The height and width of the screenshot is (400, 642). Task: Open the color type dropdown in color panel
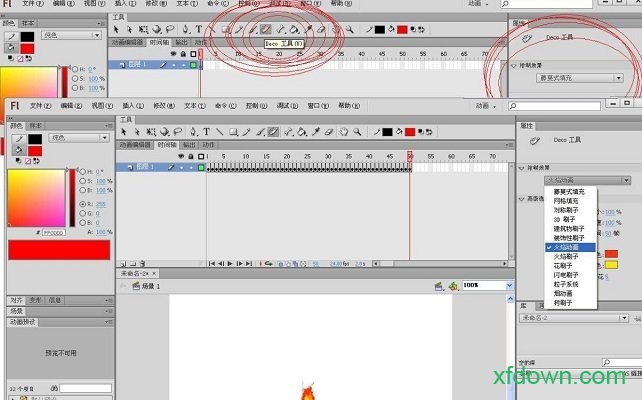(79, 138)
